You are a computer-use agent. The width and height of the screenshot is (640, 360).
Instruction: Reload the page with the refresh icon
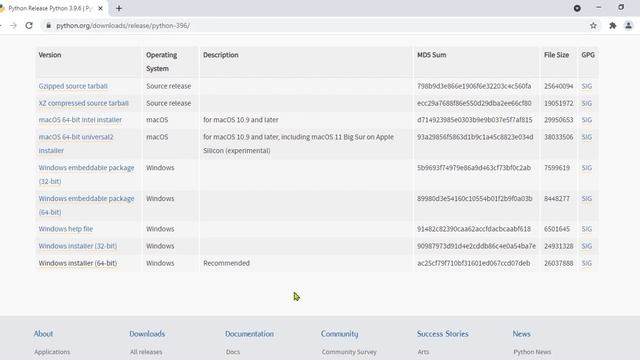click(x=29, y=25)
